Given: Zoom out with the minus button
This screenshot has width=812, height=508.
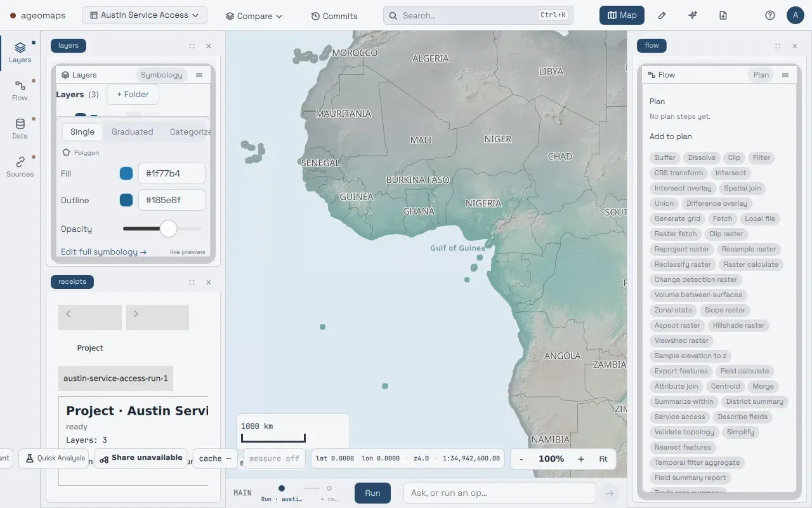Looking at the screenshot, I should point(521,459).
